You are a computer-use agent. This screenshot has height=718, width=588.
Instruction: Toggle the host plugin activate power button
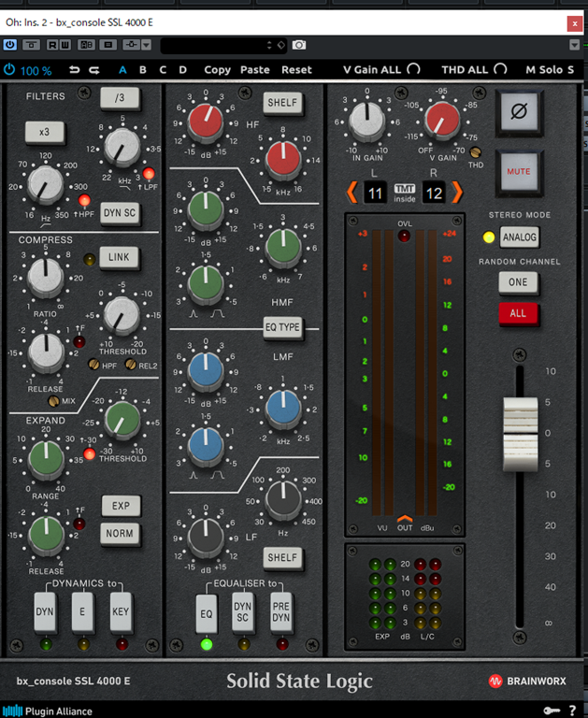coord(9,45)
